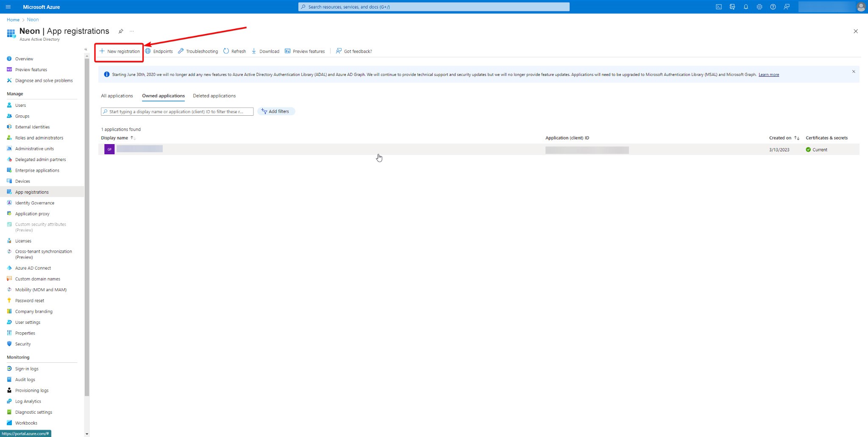Screen dimensions: 868x437
Task: Collapse the left sidebar menu
Action: [x=86, y=50]
